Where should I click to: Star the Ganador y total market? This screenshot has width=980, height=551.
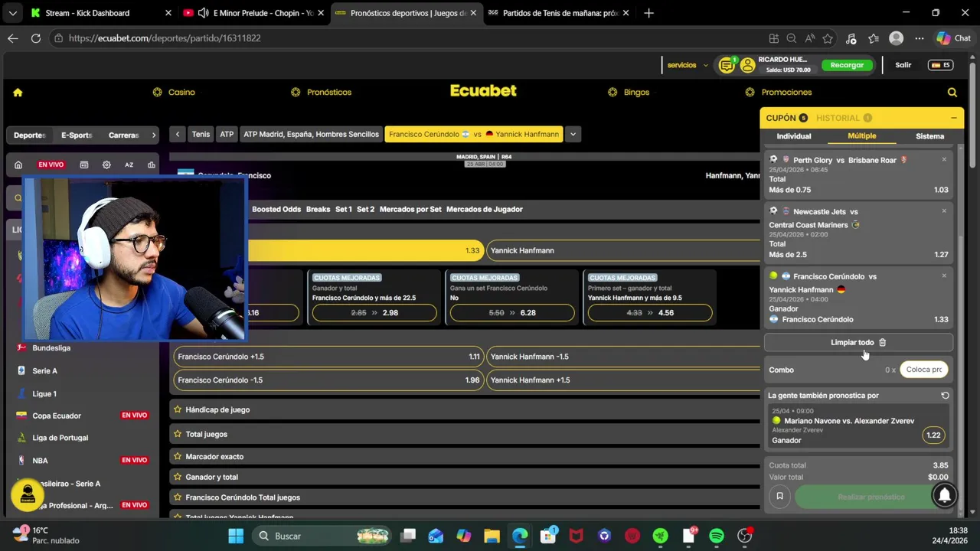coord(178,477)
